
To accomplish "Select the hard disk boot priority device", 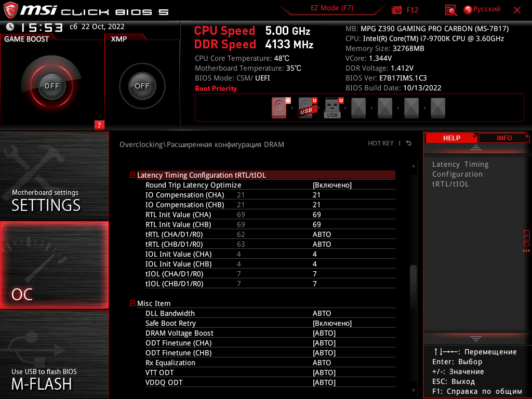I will tap(279, 108).
